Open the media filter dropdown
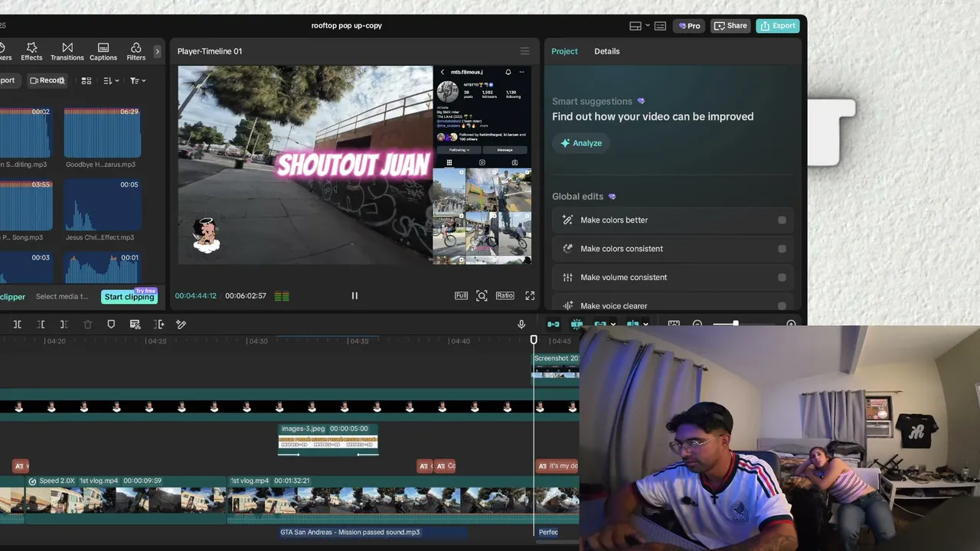The image size is (980, 551). coord(138,80)
